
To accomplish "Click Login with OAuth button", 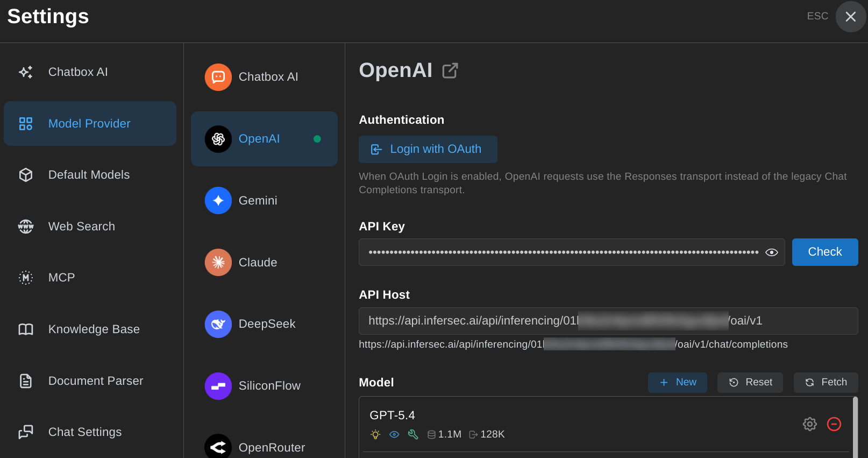I will click(428, 149).
